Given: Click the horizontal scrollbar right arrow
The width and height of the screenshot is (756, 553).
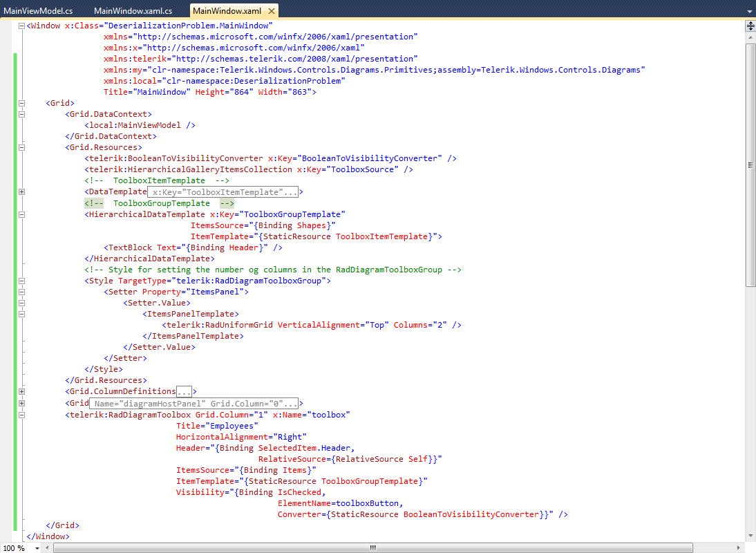Looking at the screenshot, I should pos(738,547).
